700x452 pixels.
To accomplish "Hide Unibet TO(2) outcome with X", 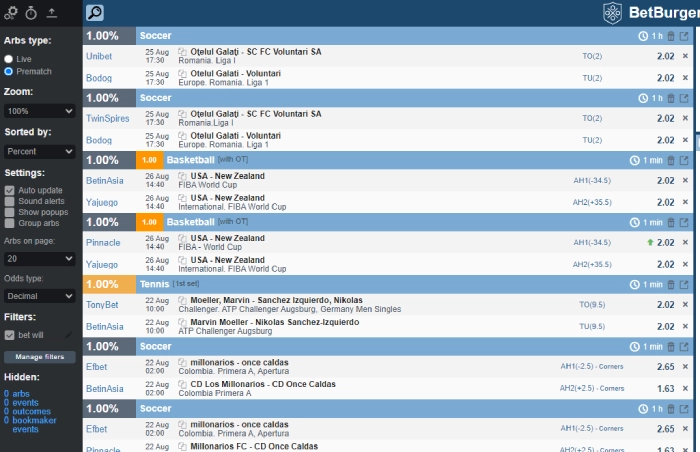I will pyautogui.click(x=685, y=56).
